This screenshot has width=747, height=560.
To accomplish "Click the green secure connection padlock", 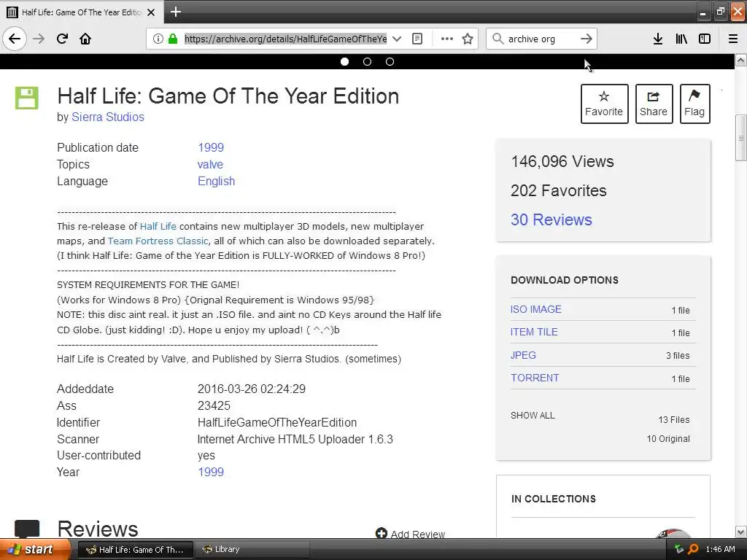I will [173, 39].
